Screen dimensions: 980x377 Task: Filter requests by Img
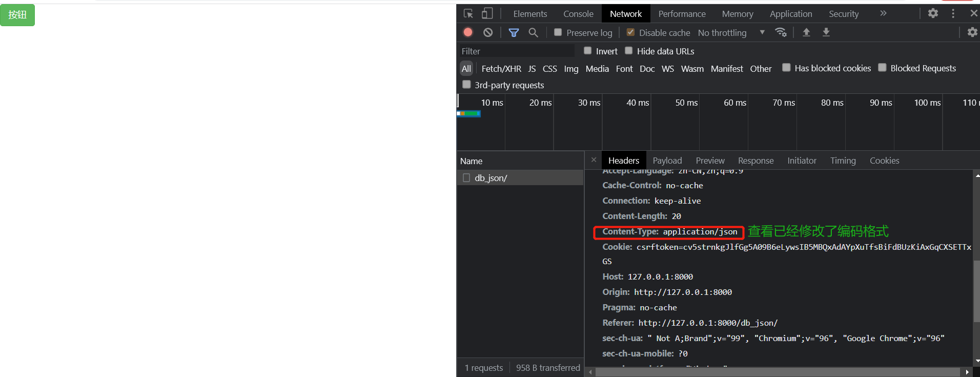571,68
